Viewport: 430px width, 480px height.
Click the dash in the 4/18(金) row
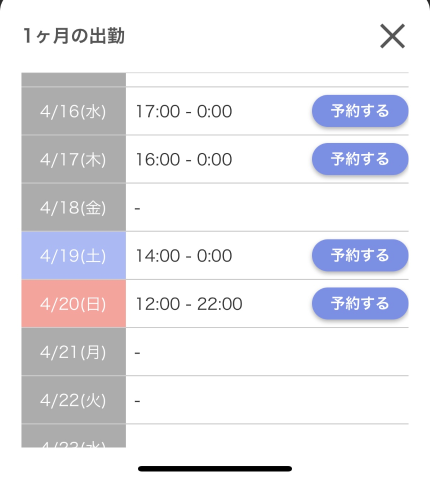point(137,209)
